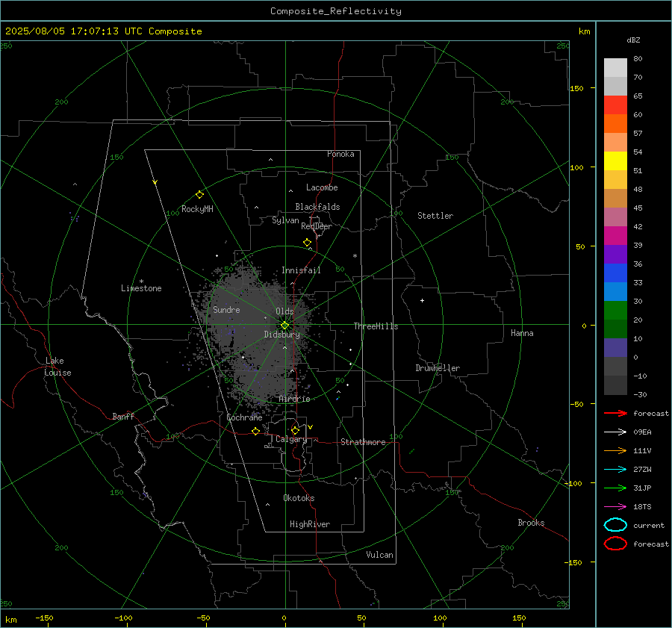The image size is (672, 628).
Task: Click the ThreeHills label
Action: tap(376, 326)
